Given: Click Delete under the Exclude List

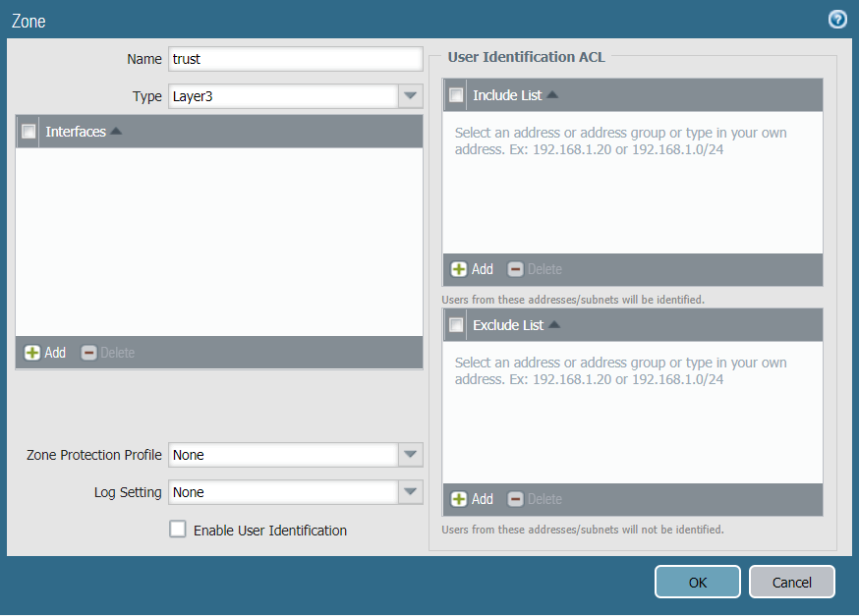Looking at the screenshot, I should tap(535, 499).
